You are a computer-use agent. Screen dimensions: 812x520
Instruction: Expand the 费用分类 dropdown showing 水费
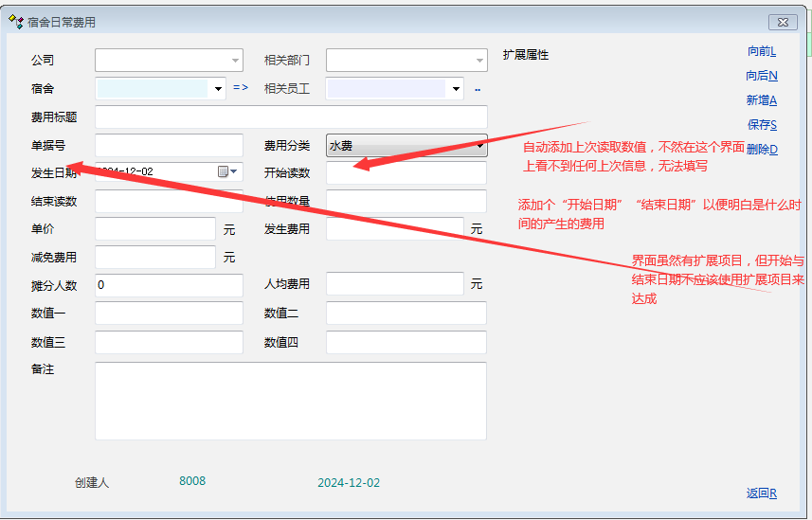pos(480,146)
